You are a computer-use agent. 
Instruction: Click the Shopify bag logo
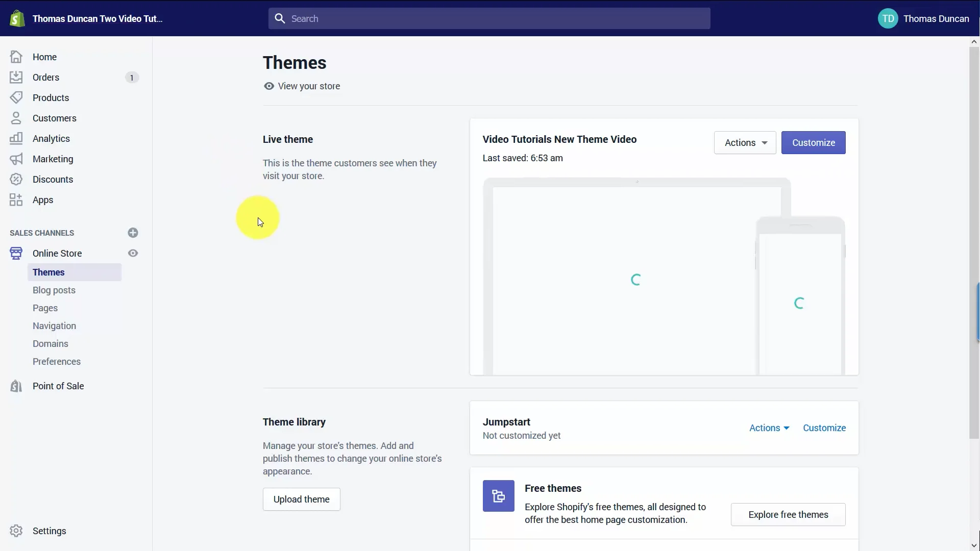(17, 19)
